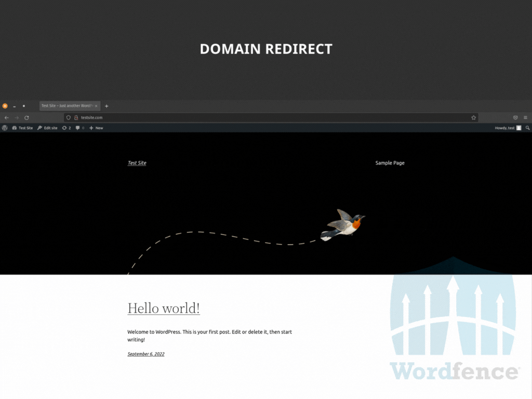
Task: Click the padlock site security icon
Action: (76, 118)
